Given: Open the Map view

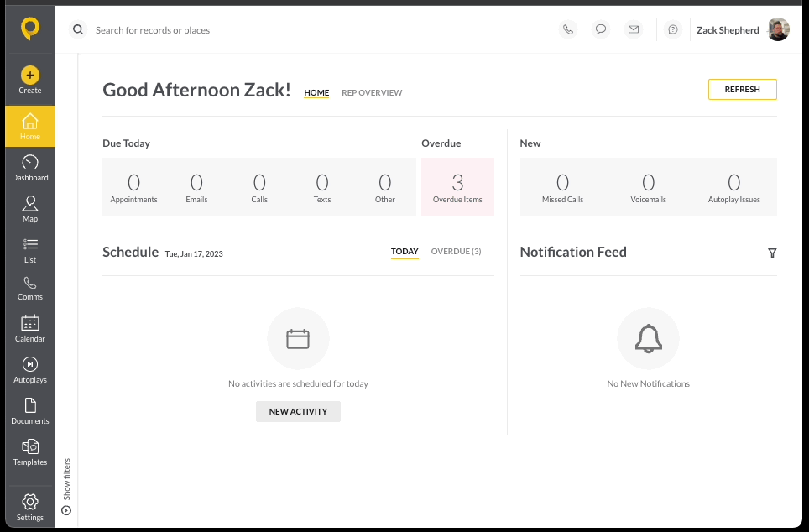Looking at the screenshot, I should 30,209.
